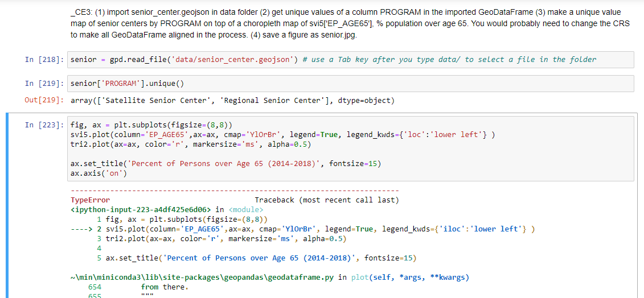Select the array output with Satellite Senior Center
This screenshot has height=298, width=644.
click(x=232, y=101)
